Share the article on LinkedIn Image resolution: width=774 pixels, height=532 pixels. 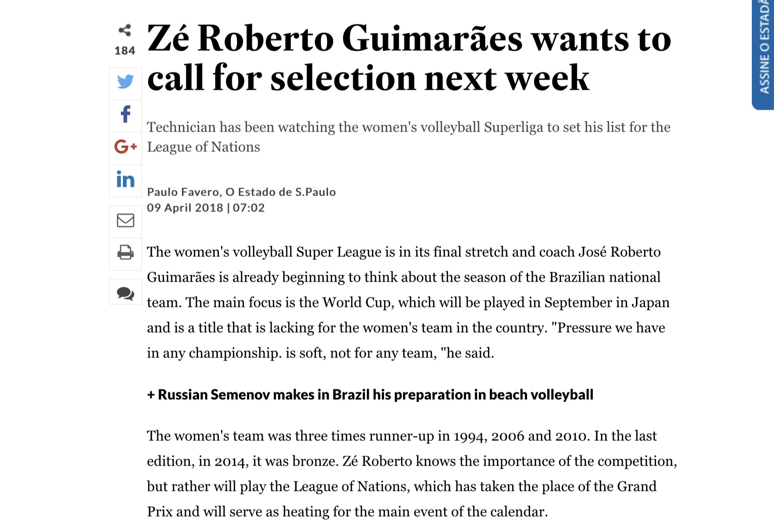click(125, 179)
